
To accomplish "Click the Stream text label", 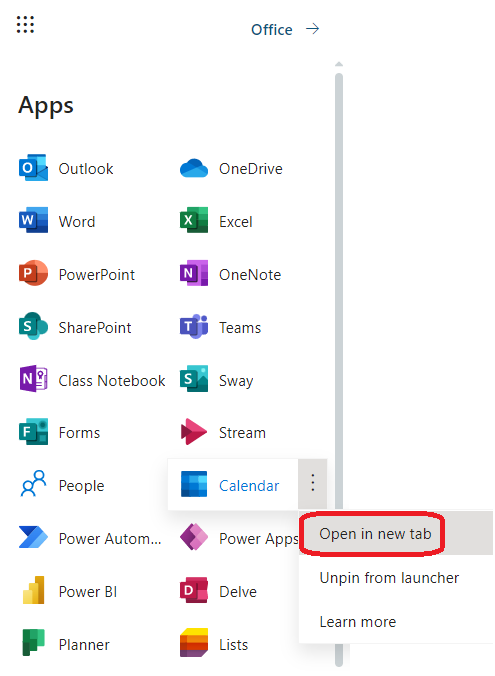I will (242, 432).
